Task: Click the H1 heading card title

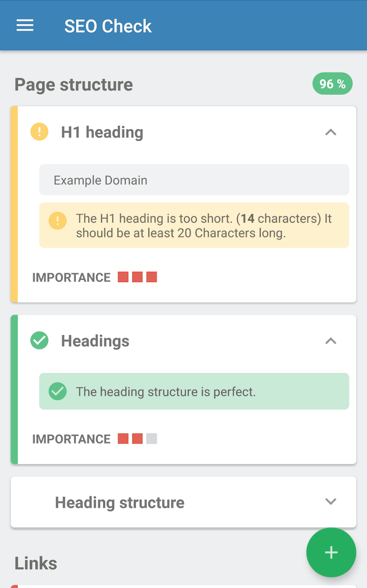Action: (x=102, y=132)
